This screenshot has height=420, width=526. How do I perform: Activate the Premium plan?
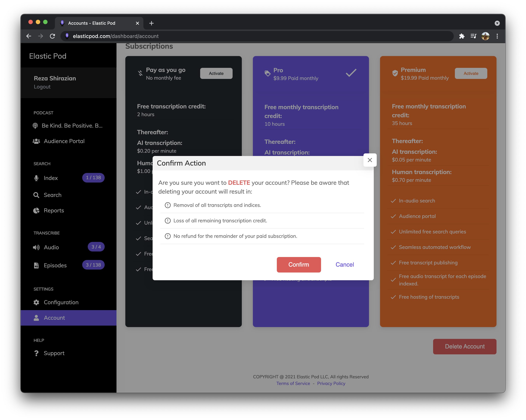coord(471,73)
